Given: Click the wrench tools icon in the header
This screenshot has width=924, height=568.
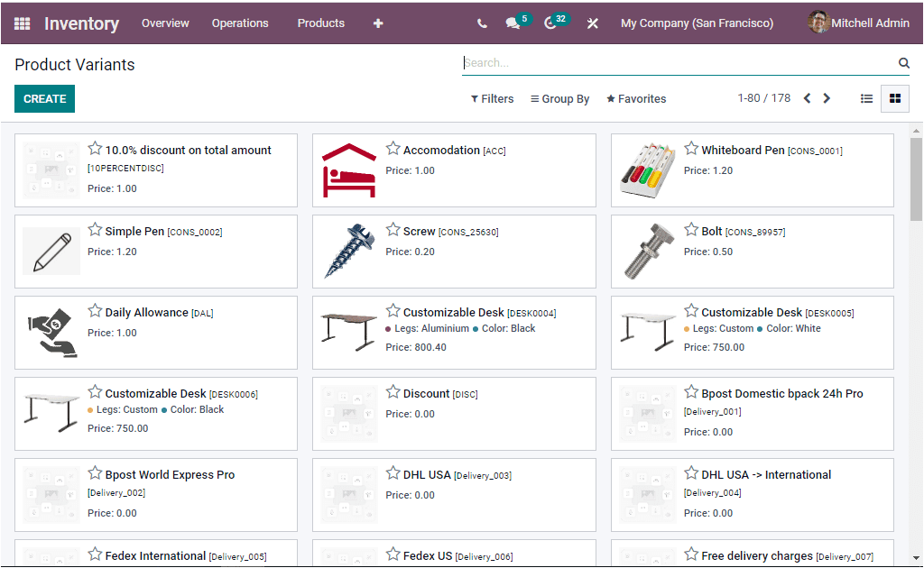Looking at the screenshot, I should tap(593, 23).
